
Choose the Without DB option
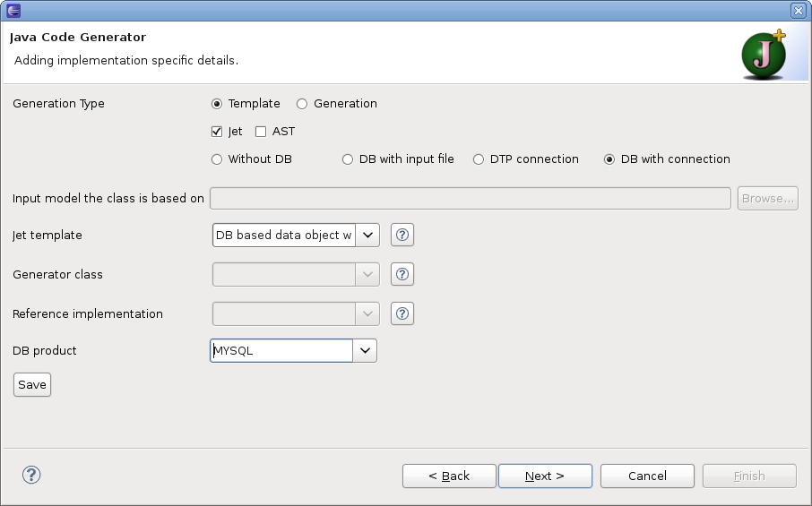pos(217,159)
